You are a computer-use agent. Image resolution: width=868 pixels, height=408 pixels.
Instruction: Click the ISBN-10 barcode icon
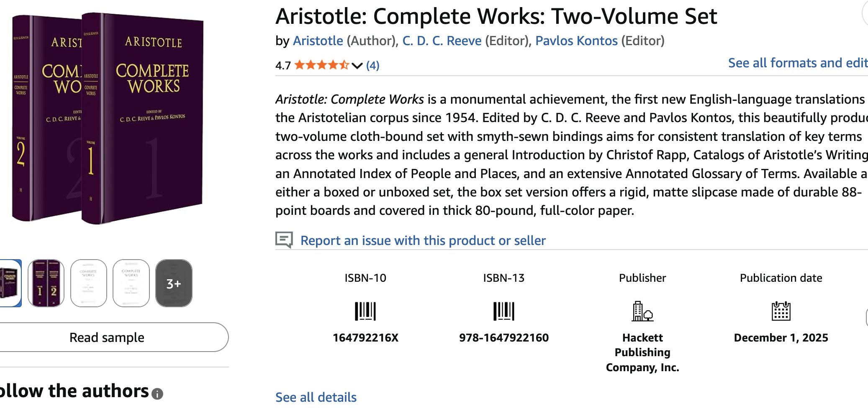coord(365,311)
